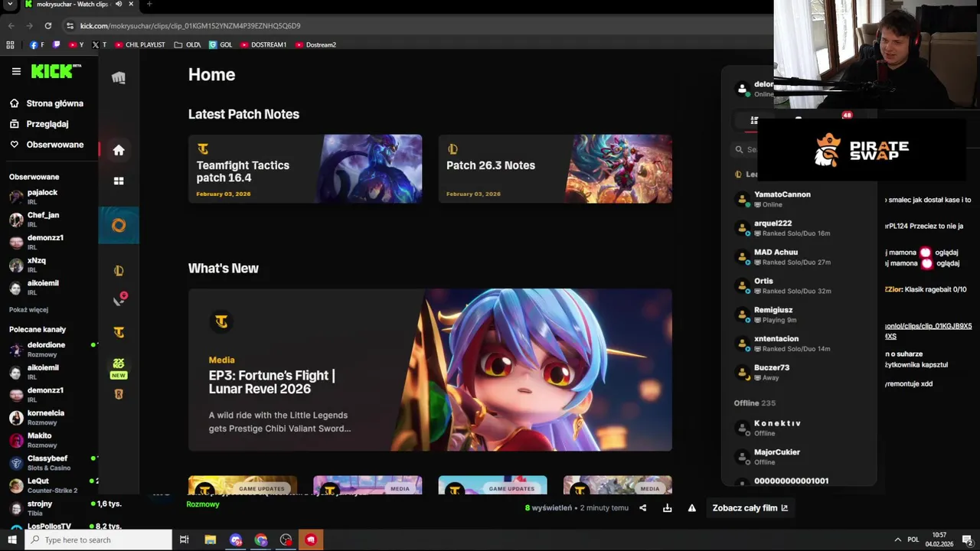Expand followed channels with Pokaż więcej

[28, 309]
